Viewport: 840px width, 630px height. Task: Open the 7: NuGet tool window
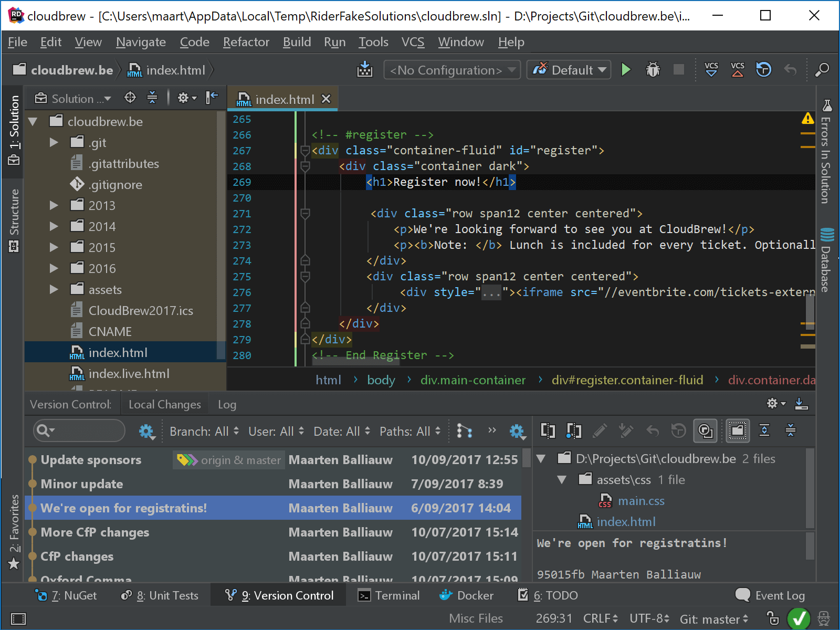click(66, 595)
